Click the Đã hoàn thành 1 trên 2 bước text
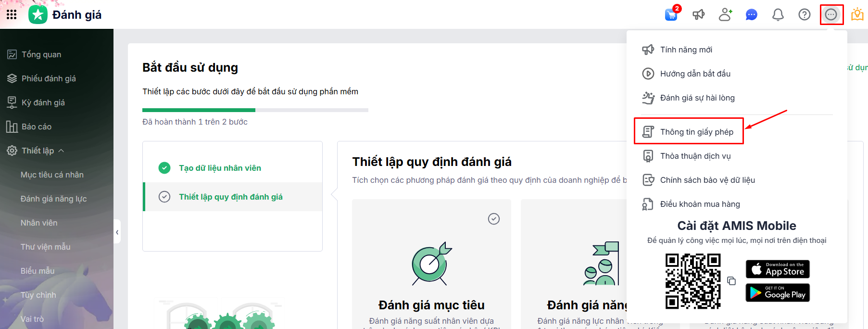This screenshot has height=329, width=868. click(195, 122)
